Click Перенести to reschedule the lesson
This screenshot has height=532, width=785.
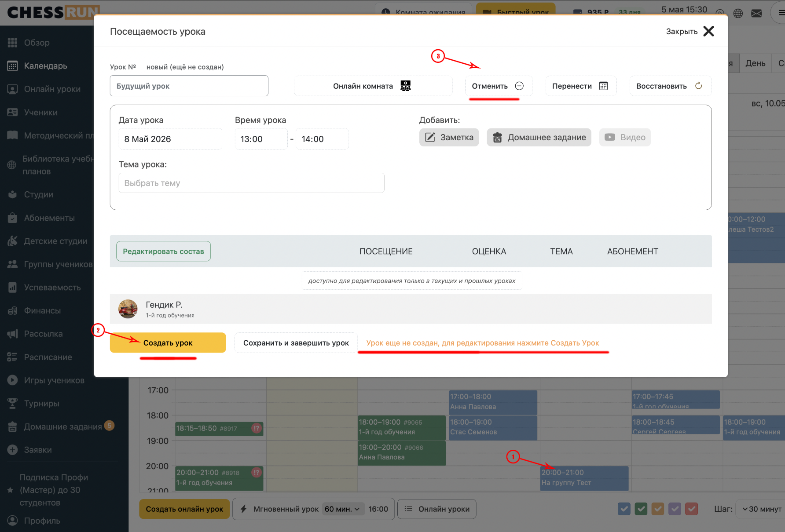click(x=581, y=86)
